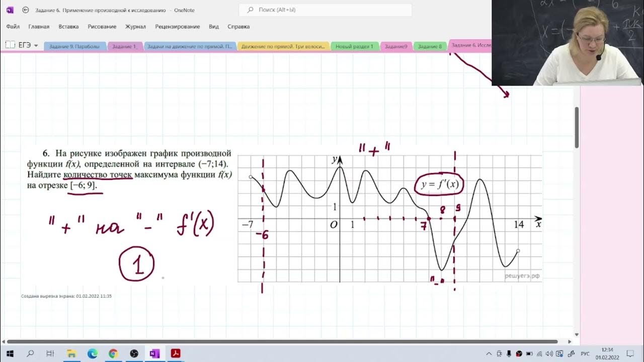Image resolution: width=644 pixels, height=362 pixels.
Task: Switch to section tab 'Задание 1_'
Action: tap(125, 46)
